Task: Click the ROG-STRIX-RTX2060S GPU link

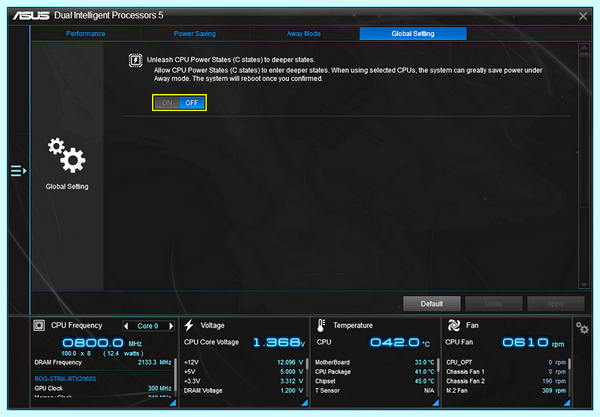Action: pyautogui.click(x=65, y=379)
